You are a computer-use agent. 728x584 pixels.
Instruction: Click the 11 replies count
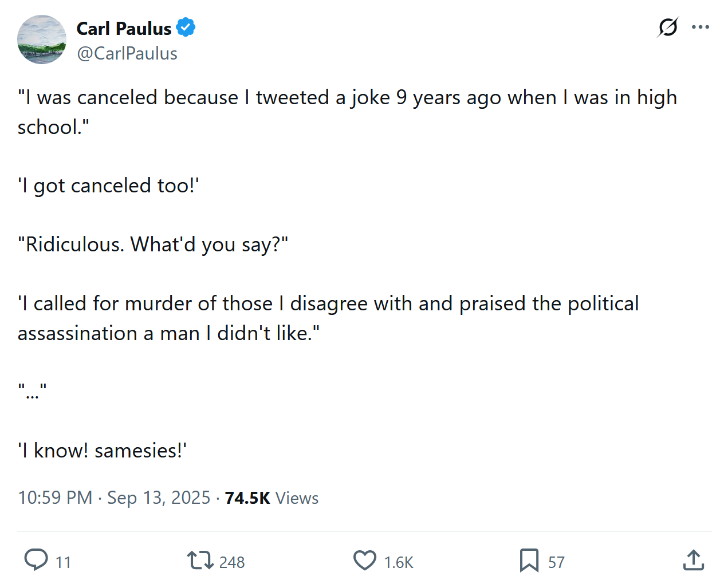click(63, 562)
